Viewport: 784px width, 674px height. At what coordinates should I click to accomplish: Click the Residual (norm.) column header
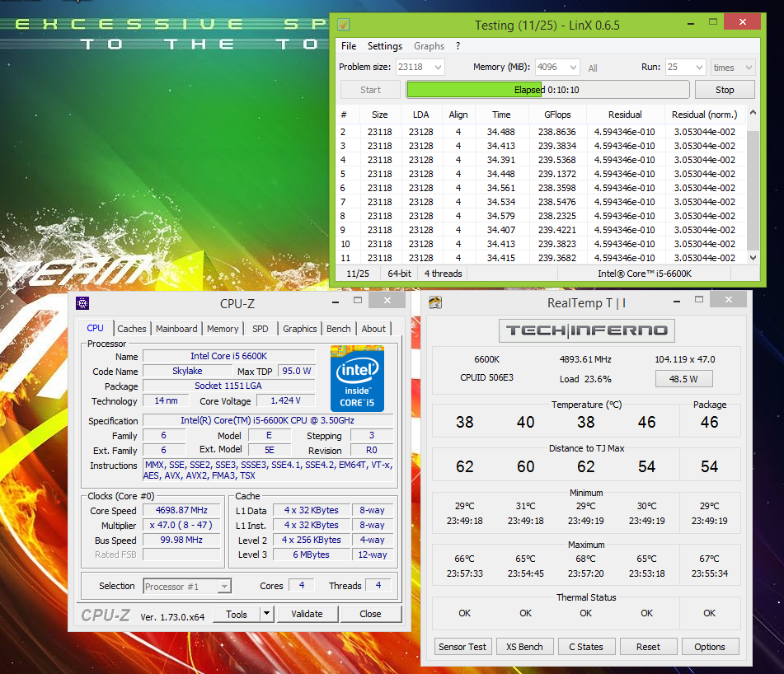pyautogui.click(x=704, y=115)
